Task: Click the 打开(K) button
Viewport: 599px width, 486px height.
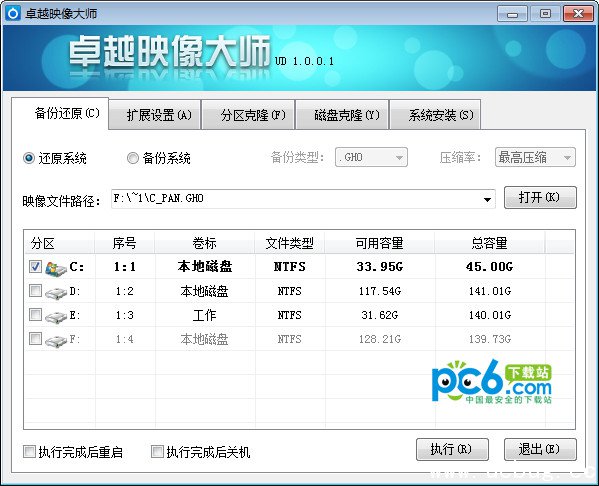Action: (x=540, y=198)
